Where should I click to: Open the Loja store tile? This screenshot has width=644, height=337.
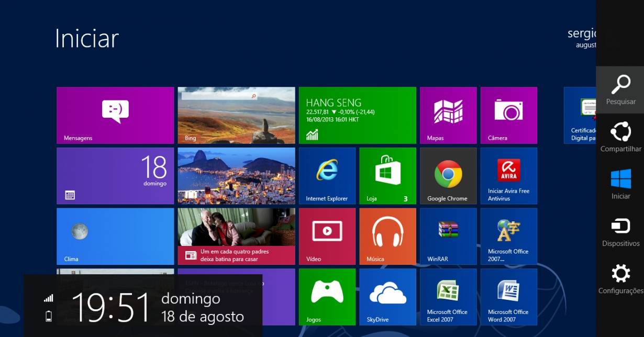pyautogui.click(x=387, y=175)
